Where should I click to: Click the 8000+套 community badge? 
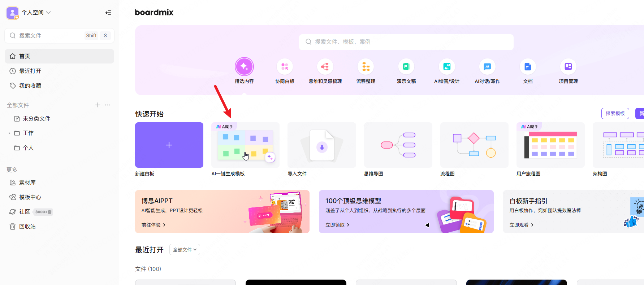pyautogui.click(x=43, y=212)
